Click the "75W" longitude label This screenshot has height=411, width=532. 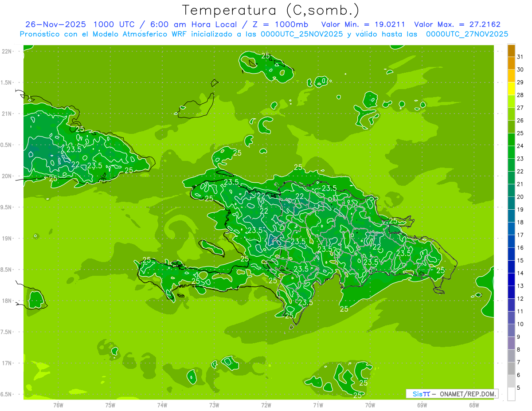click(x=110, y=405)
